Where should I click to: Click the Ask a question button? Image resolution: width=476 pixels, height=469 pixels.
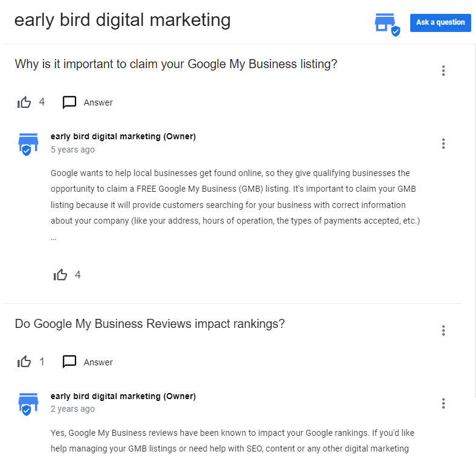(440, 23)
